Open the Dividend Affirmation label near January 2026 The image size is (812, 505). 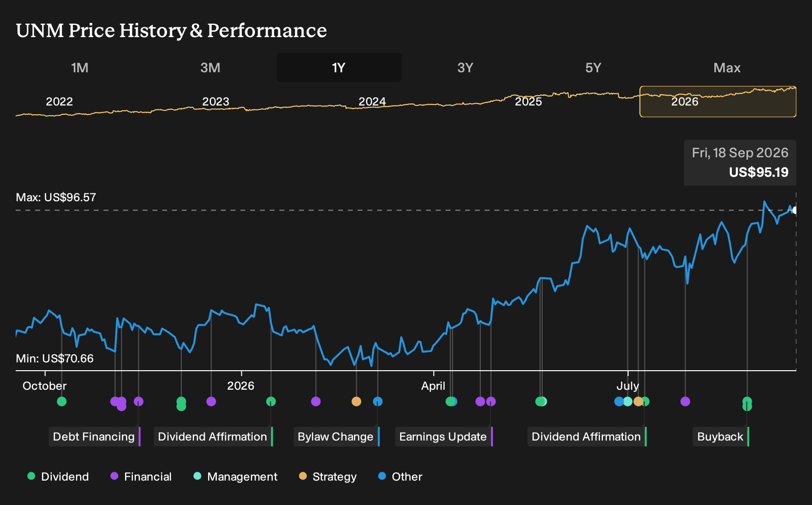(213, 437)
